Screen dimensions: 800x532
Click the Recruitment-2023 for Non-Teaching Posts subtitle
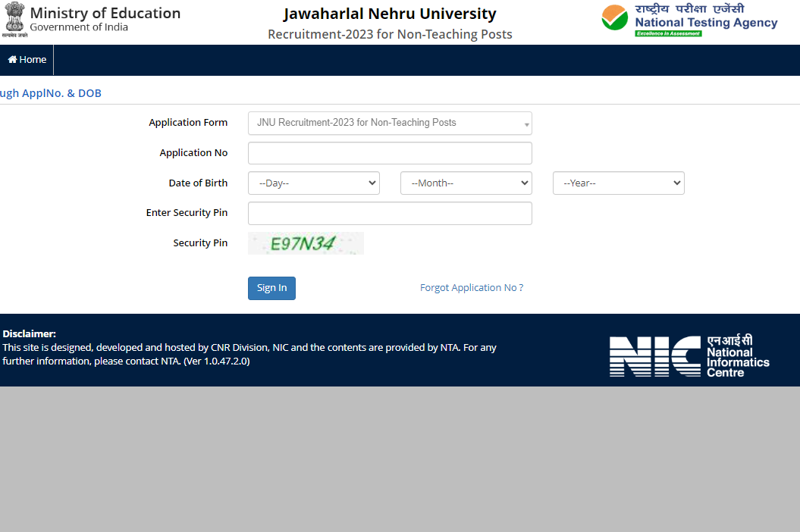click(x=390, y=34)
